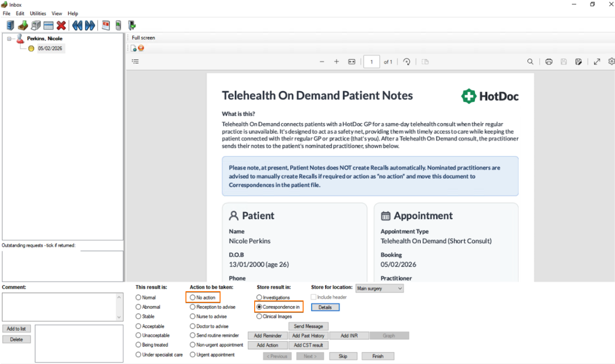Open PDF viewer settings gear icon

tap(612, 61)
